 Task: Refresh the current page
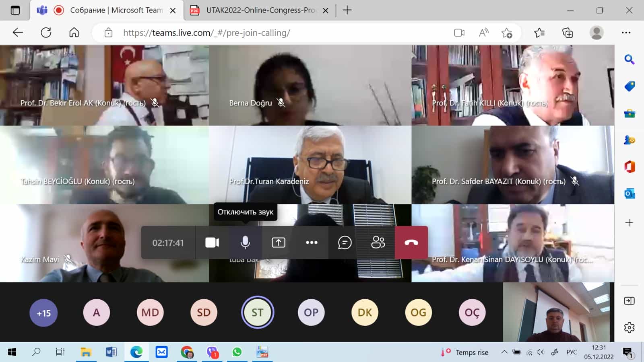tap(46, 33)
